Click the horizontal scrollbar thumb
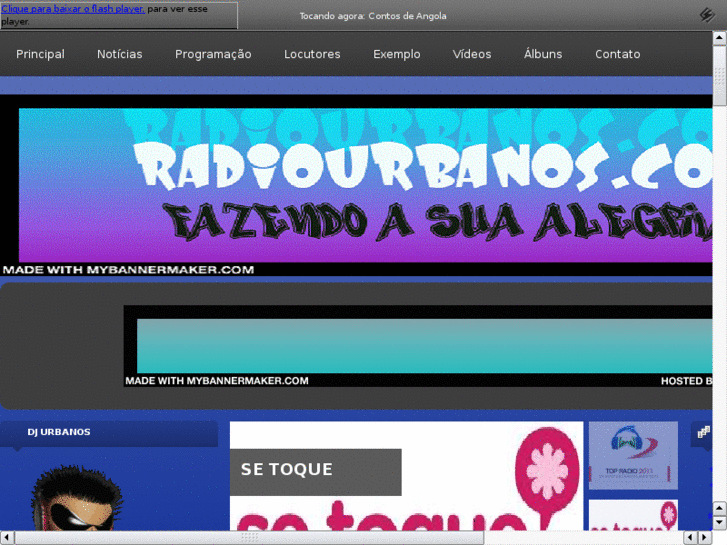 tap(249, 538)
